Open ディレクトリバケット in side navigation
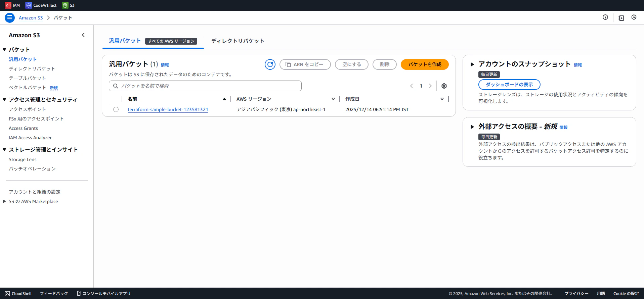This screenshot has width=644, height=299. tap(32, 69)
